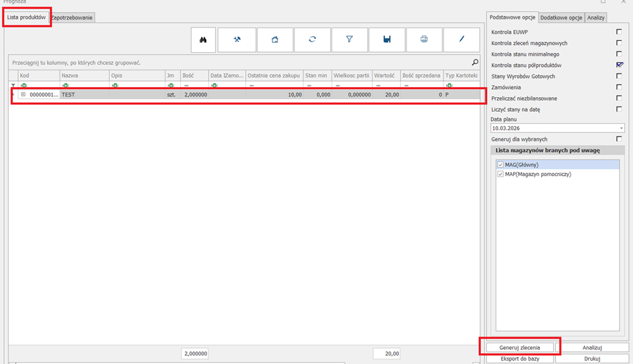Viewport: 633px width, 364px height.
Task: Switch to the Zapotrzebowanie tab
Action: tap(72, 17)
